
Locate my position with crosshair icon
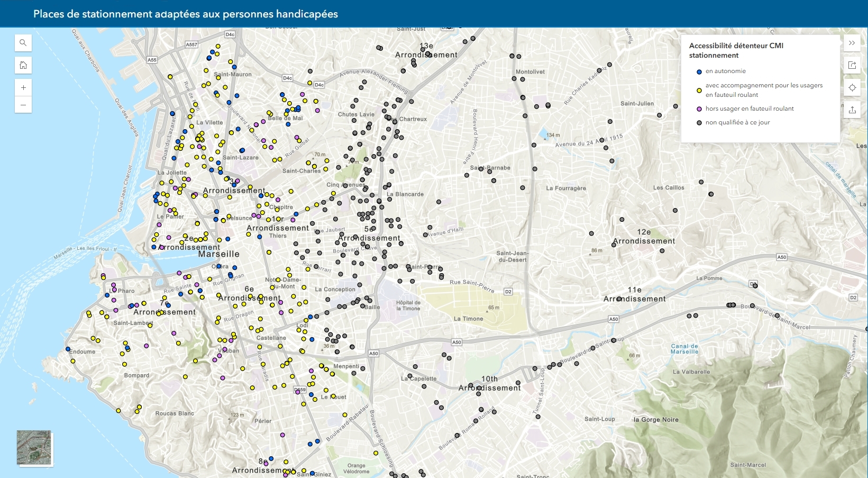(x=852, y=88)
